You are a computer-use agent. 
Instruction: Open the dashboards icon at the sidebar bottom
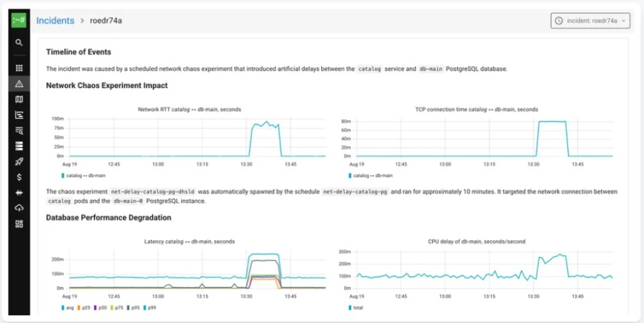19,224
